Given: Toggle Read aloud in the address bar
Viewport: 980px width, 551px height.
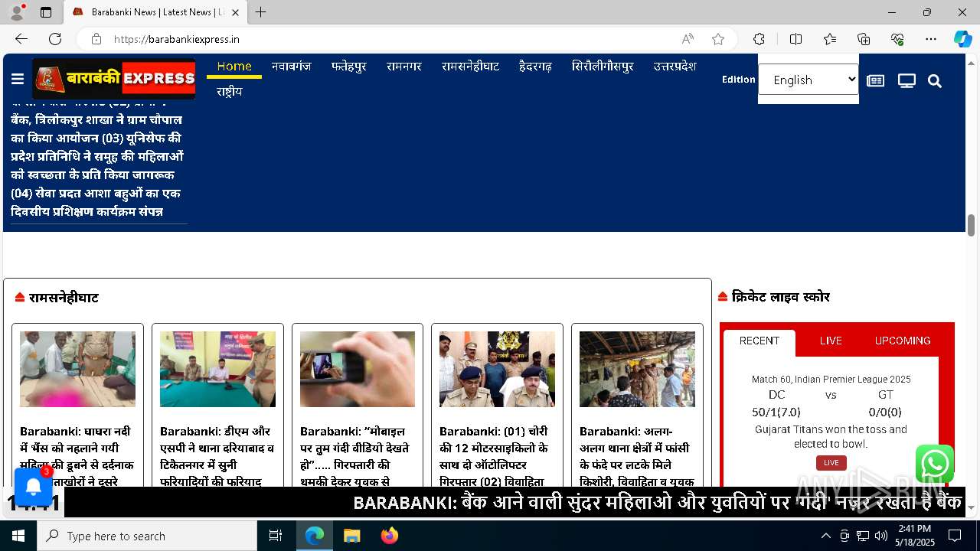Looking at the screenshot, I should [x=688, y=39].
